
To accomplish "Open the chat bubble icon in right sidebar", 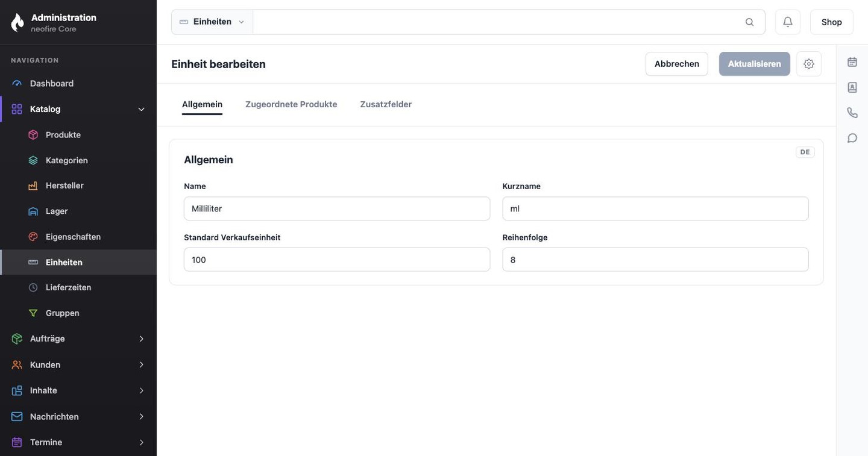I will 852,138.
